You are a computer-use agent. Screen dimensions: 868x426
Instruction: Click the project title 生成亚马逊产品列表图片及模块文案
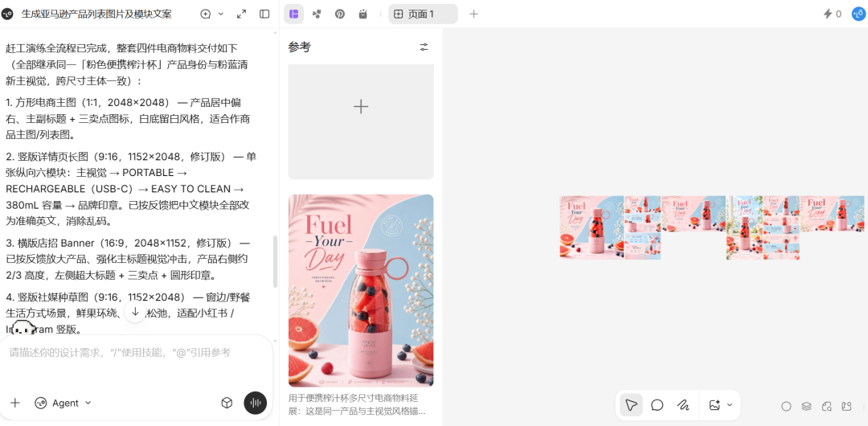96,14
